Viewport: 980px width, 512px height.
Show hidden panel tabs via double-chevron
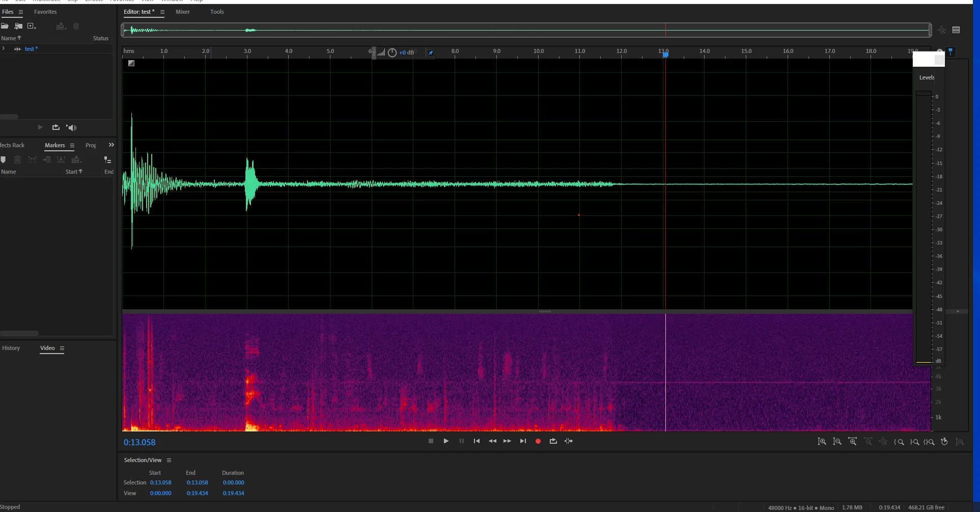coord(111,145)
